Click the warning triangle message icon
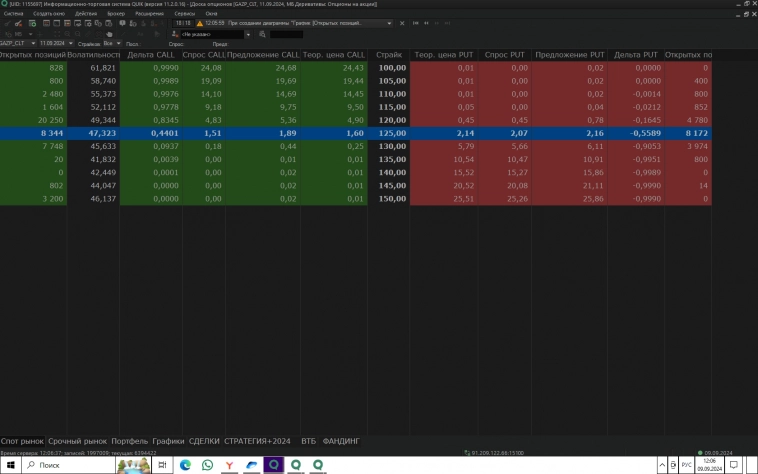Image resolution: width=758 pixels, height=474 pixels. pyautogui.click(x=199, y=22)
